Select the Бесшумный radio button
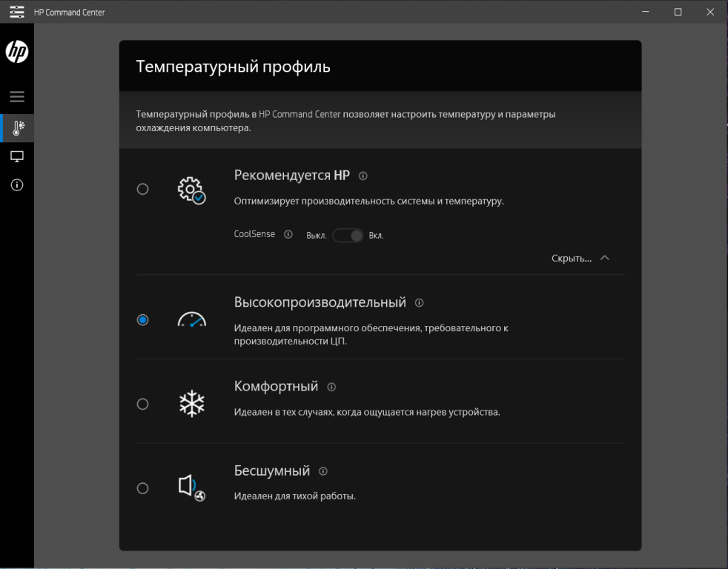This screenshot has width=728, height=569. (142, 488)
